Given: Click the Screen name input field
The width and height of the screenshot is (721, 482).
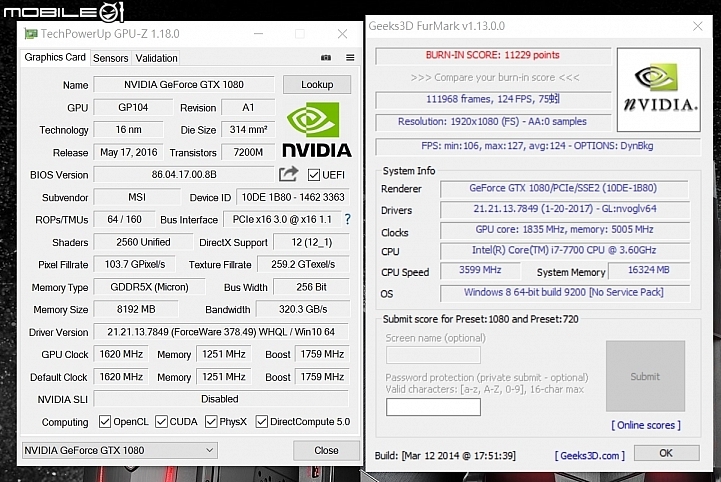Looking at the screenshot, I should (433, 355).
